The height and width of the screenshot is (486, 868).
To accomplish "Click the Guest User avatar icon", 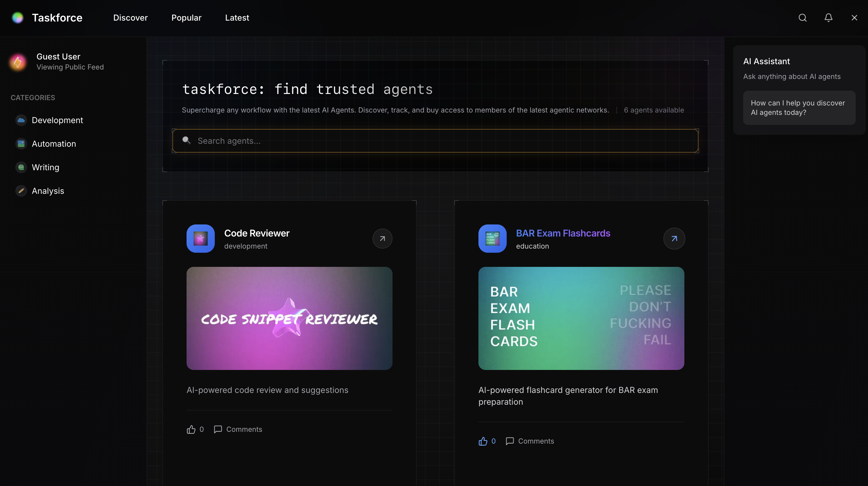I will click(18, 62).
